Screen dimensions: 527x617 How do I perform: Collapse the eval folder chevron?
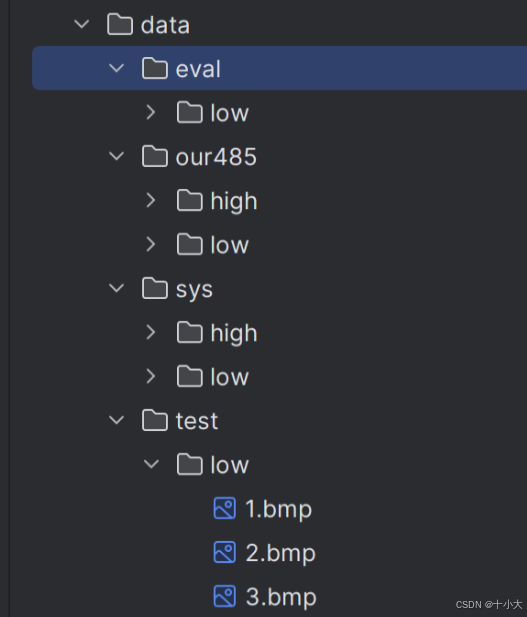click(x=116, y=68)
